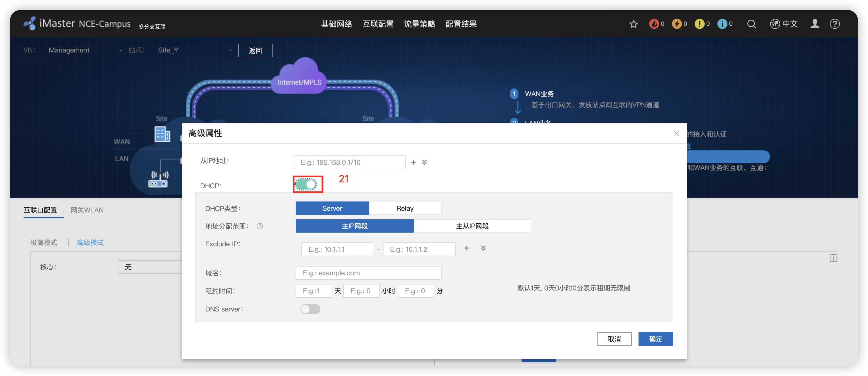The height and width of the screenshot is (376, 868).
Task: Click the favorite star icon
Action: 633,24
